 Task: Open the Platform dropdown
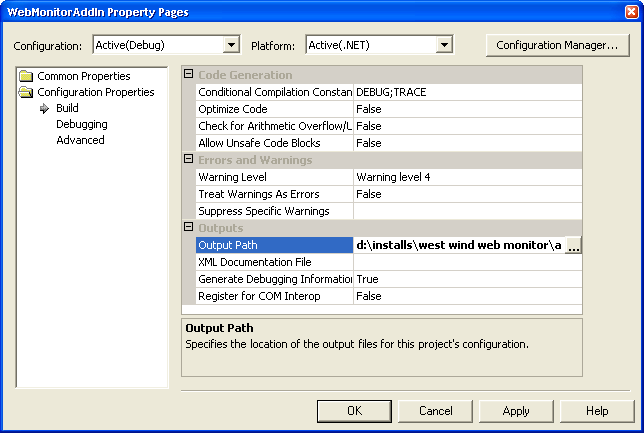click(445, 45)
